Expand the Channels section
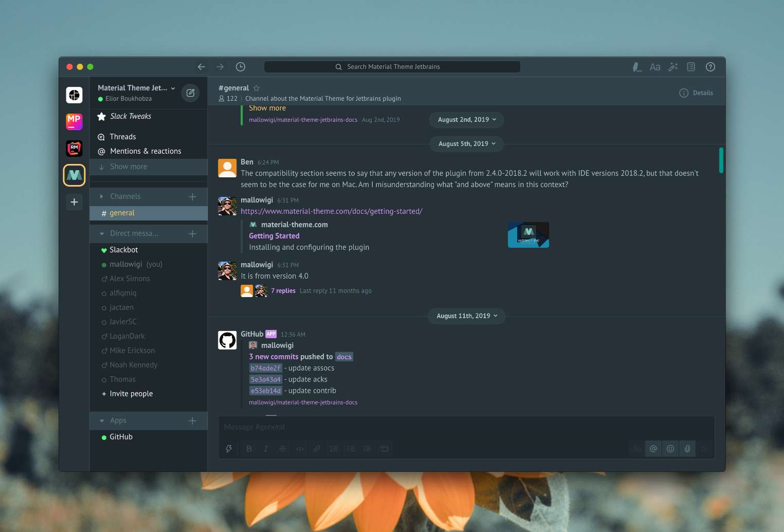Screen dimensions: 784x532 point(101,196)
